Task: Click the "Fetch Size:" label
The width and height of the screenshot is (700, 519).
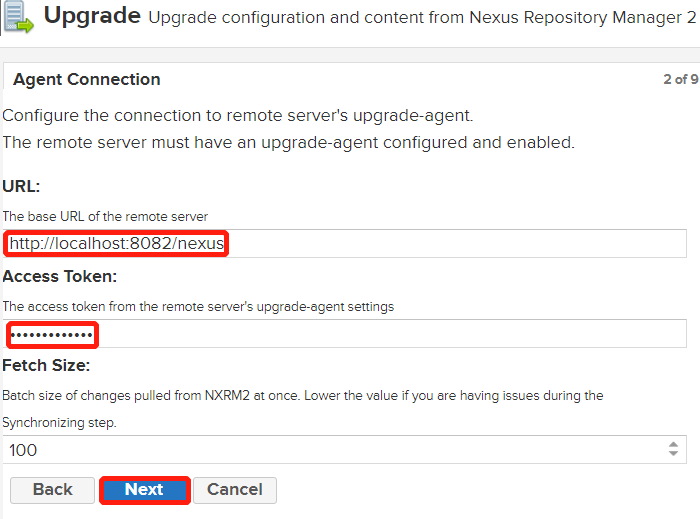Action: pyautogui.click(x=46, y=366)
